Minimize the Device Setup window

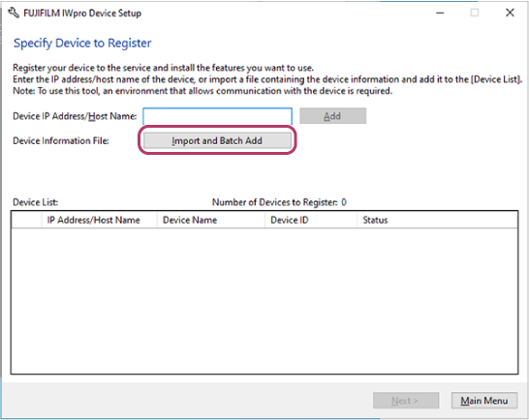pyautogui.click(x=440, y=14)
